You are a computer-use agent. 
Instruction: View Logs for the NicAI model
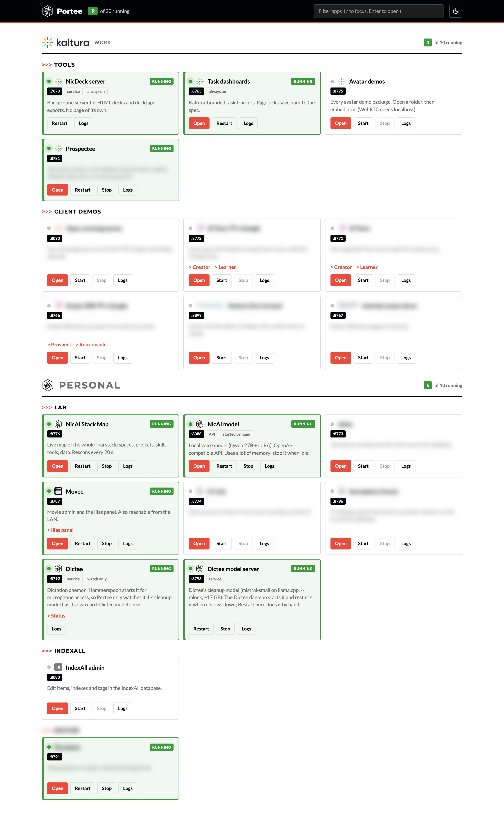[x=269, y=466]
